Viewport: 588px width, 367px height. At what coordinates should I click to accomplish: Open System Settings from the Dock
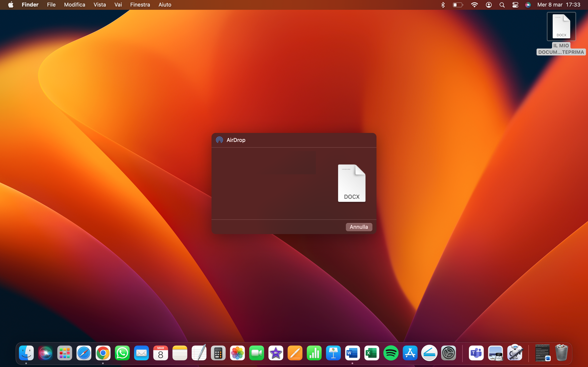(x=448, y=353)
